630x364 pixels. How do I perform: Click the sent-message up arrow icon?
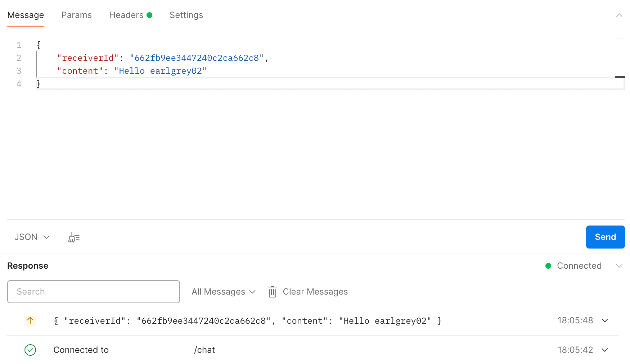[x=30, y=320]
